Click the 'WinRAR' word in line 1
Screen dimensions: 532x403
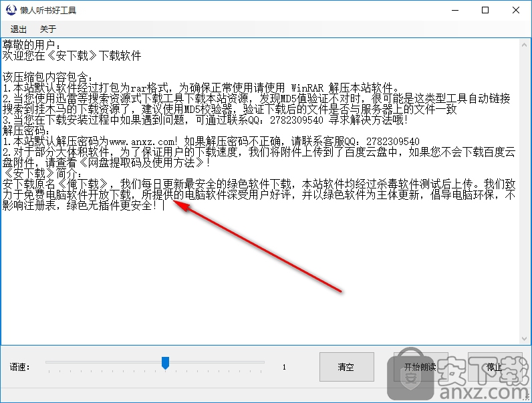point(307,88)
